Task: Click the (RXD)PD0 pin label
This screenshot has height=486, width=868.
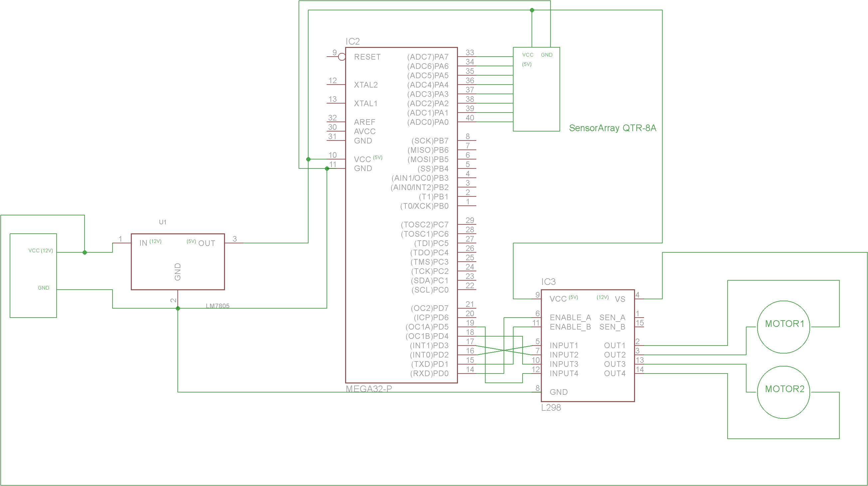Action: point(430,374)
